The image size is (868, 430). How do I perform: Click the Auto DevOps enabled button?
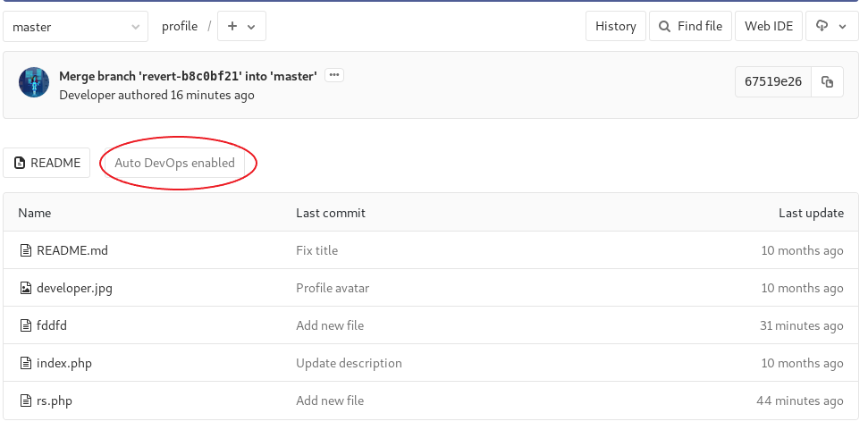174,163
